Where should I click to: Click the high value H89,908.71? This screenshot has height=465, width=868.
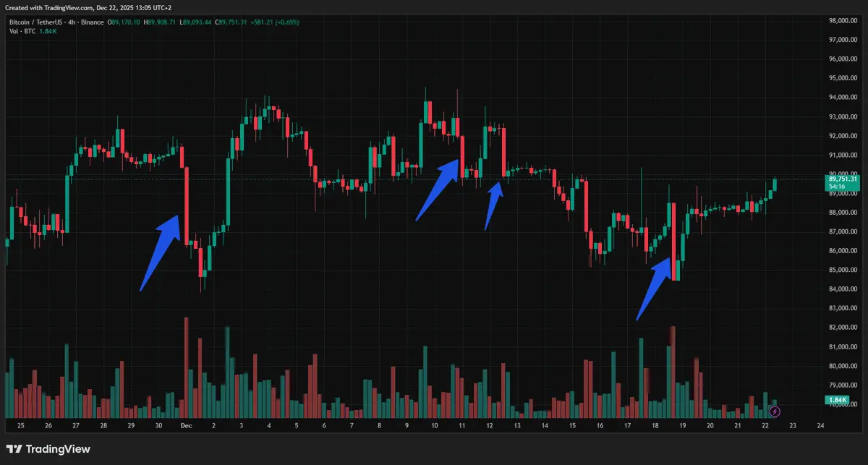[161, 22]
